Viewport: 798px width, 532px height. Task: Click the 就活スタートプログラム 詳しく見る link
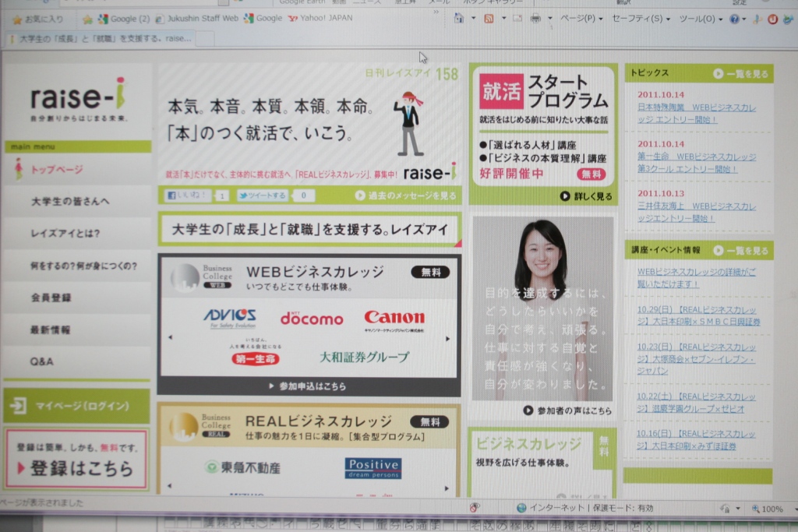[x=586, y=196]
